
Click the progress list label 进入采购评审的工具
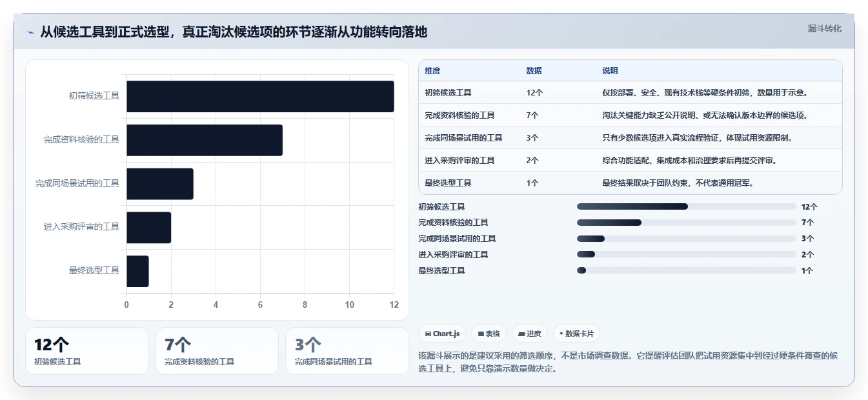click(453, 255)
